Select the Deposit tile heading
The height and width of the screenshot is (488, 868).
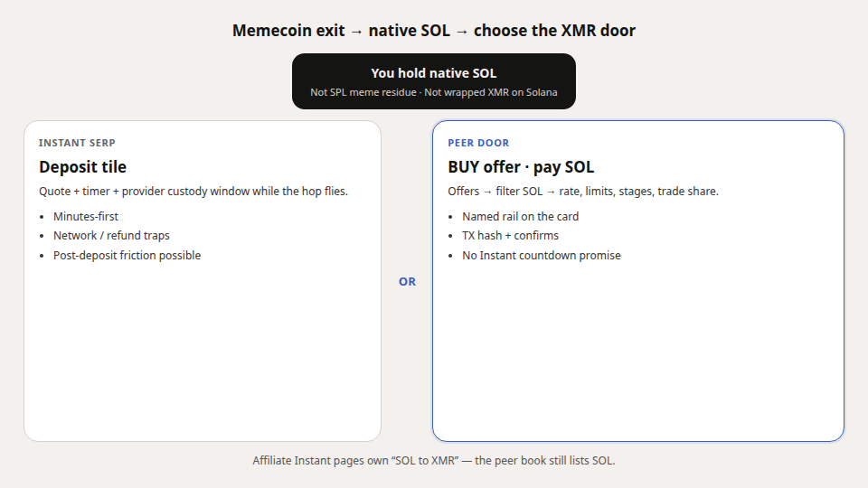coord(82,167)
